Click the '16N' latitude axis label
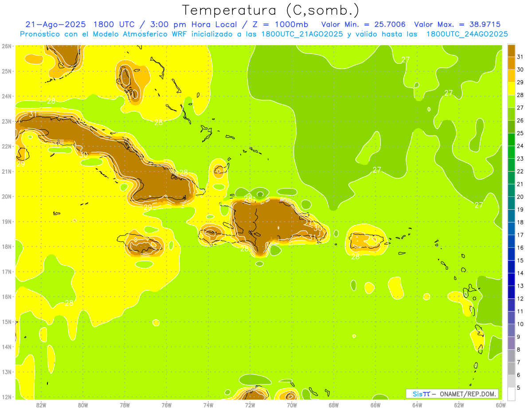 (x=7, y=297)
